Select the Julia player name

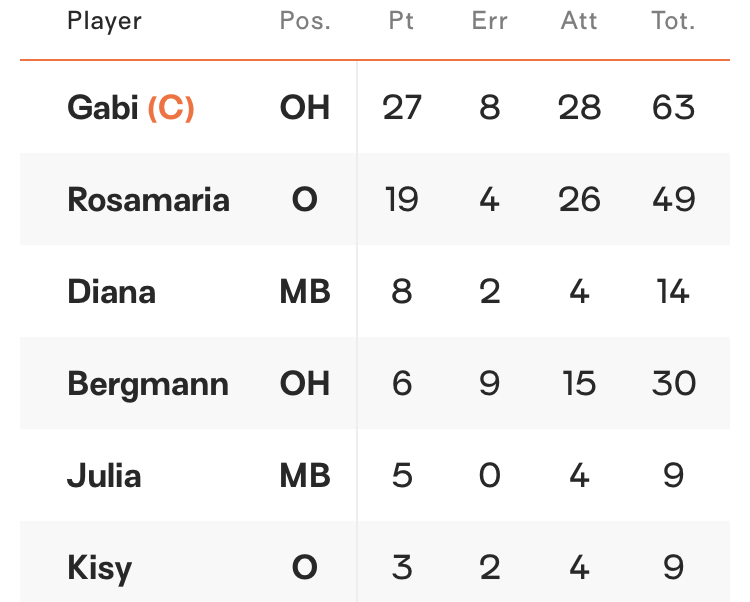click(104, 475)
